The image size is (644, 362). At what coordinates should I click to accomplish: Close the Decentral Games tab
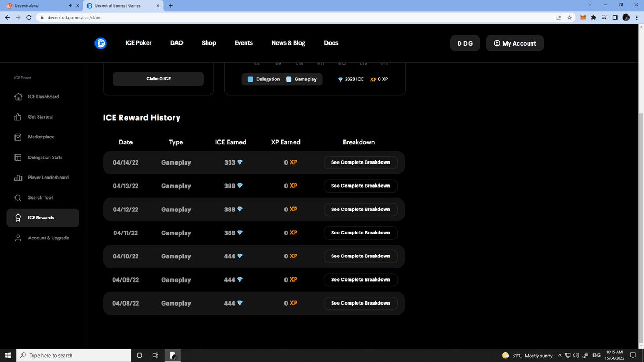tap(158, 5)
